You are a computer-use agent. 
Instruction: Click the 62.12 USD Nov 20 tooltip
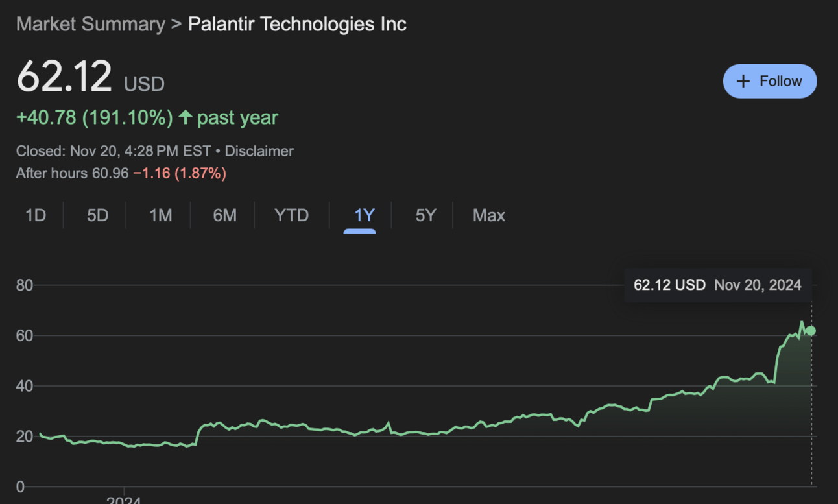(x=717, y=285)
